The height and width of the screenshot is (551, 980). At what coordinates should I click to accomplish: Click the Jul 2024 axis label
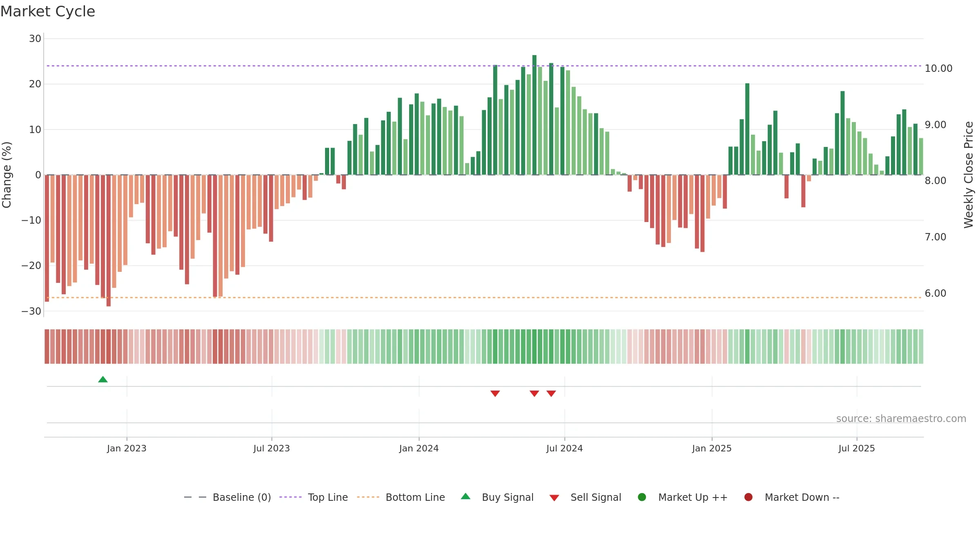coord(565,449)
